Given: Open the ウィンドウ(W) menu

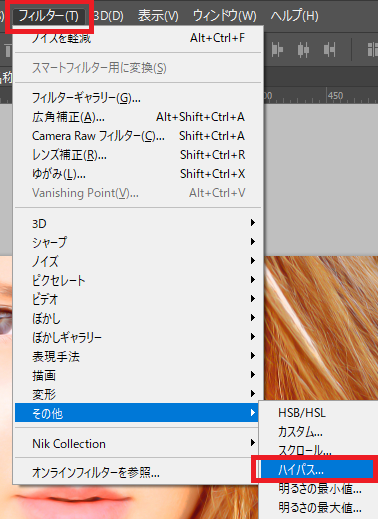Looking at the screenshot, I should (x=225, y=16).
